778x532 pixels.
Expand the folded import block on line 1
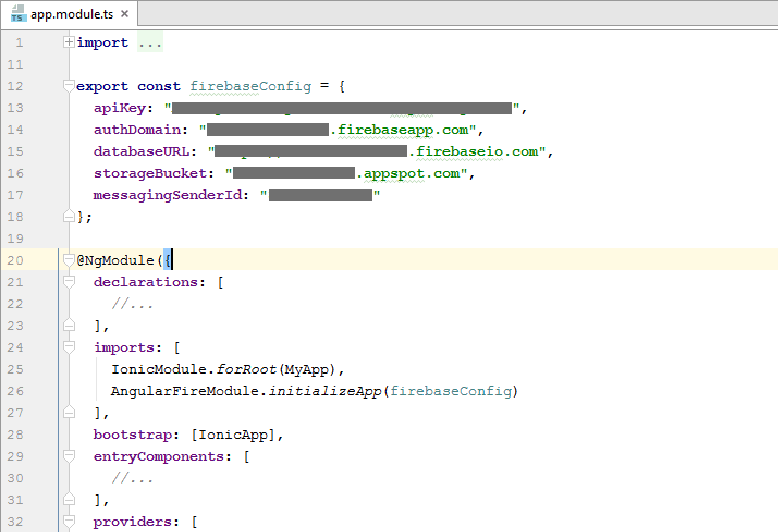69,42
